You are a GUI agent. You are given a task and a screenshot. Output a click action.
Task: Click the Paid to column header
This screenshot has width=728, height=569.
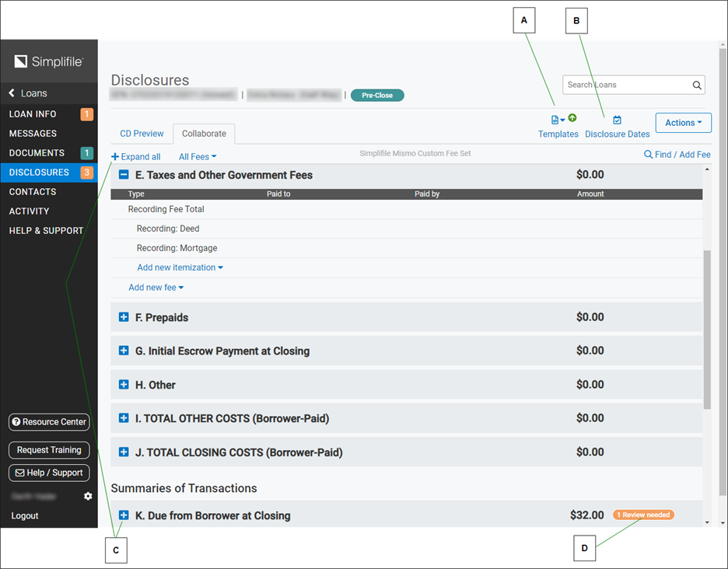click(x=278, y=194)
